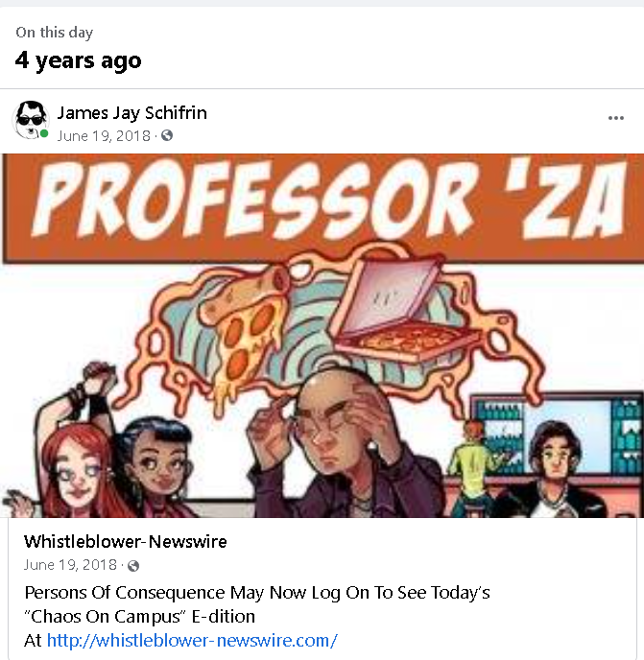
Task: Open the three-dot post options menu
Action: pos(615,118)
